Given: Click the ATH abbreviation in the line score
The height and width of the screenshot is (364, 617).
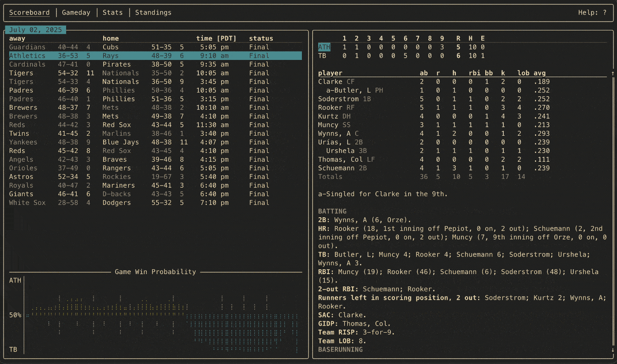Looking at the screenshot, I should (x=323, y=47).
